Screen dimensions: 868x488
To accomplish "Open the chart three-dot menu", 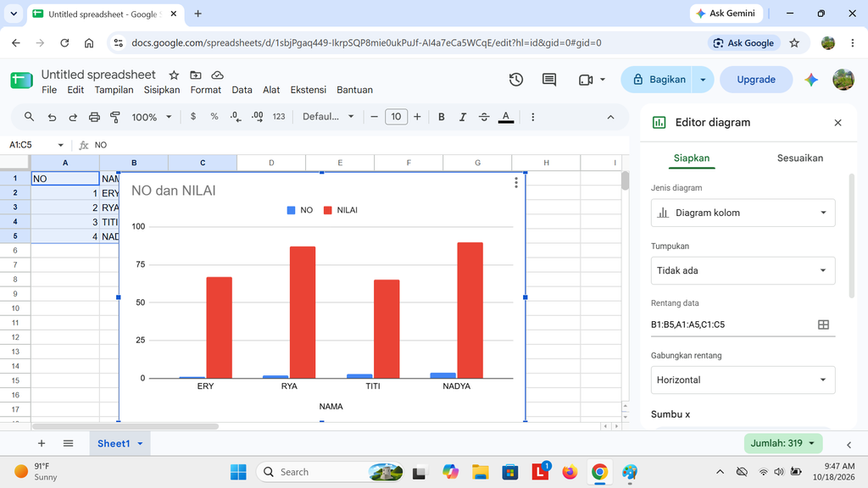I will pyautogui.click(x=516, y=183).
